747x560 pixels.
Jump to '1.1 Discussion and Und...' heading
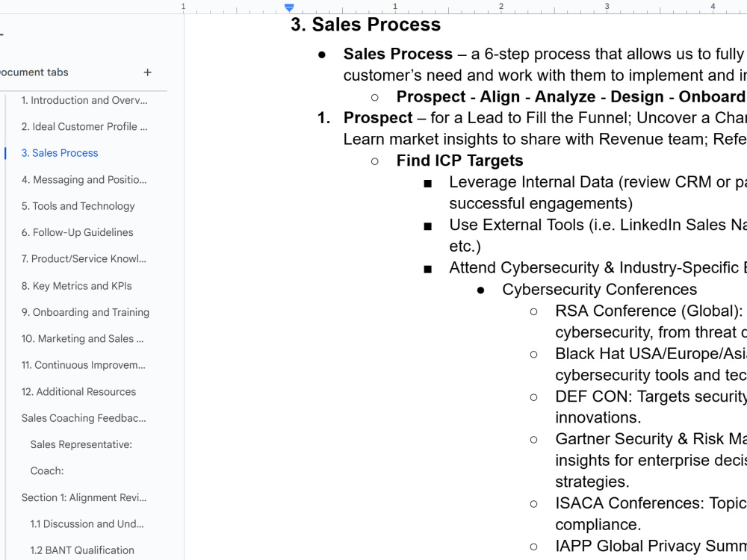tap(87, 524)
